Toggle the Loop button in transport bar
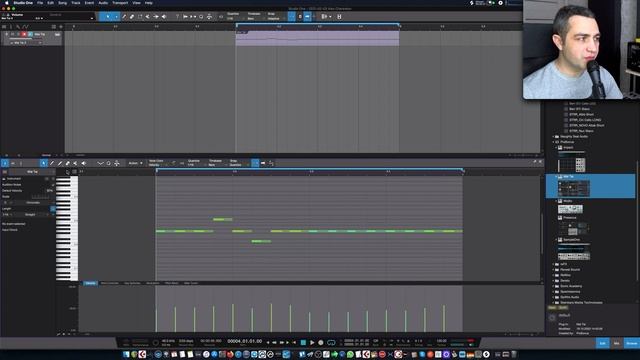The height and width of the screenshot is (360, 640). (x=331, y=342)
